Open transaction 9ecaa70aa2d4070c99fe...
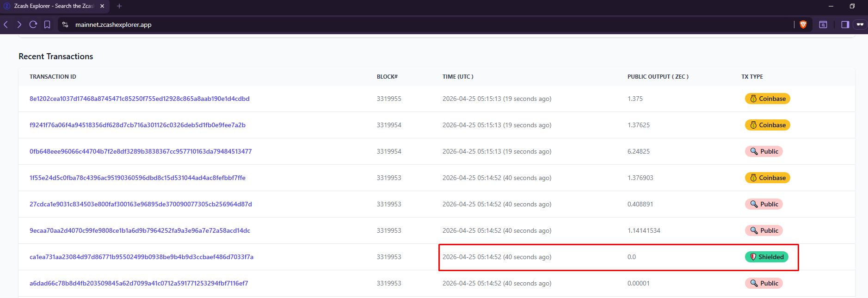This screenshot has width=868, height=298. click(x=140, y=230)
